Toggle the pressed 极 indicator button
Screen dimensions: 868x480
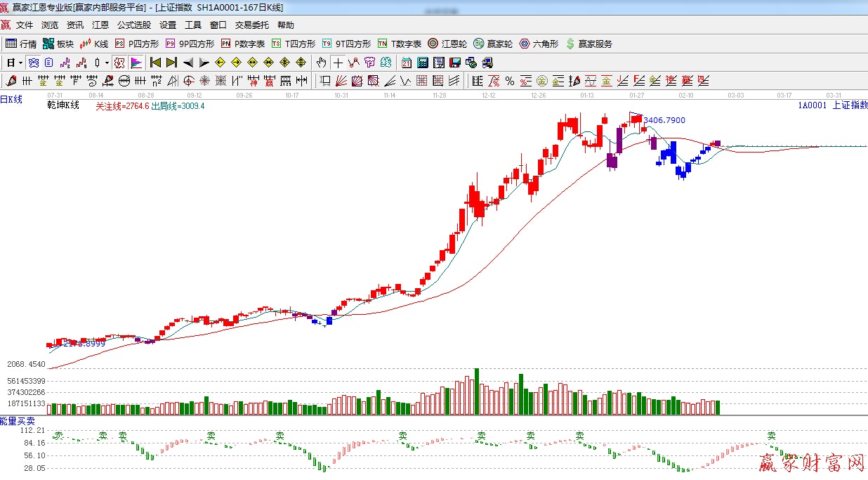[x=119, y=63]
